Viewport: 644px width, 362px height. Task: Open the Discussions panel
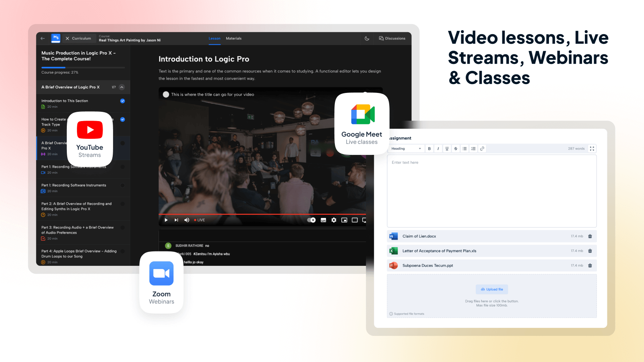pos(392,39)
